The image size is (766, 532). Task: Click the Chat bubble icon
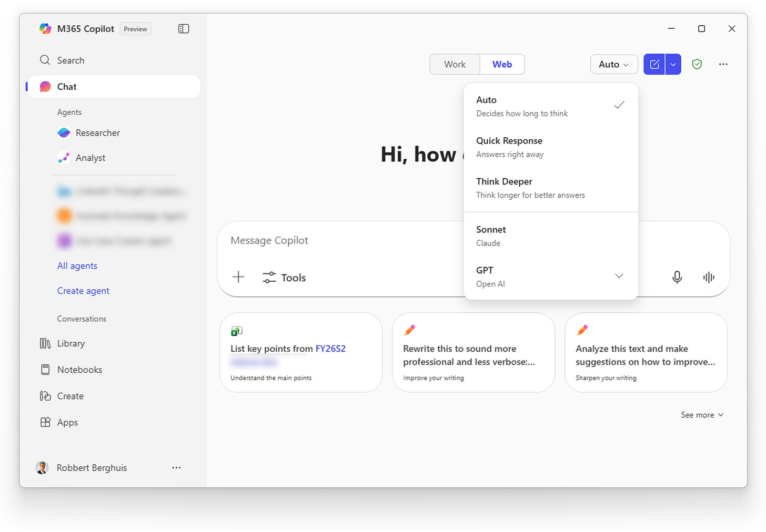point(45,87)
